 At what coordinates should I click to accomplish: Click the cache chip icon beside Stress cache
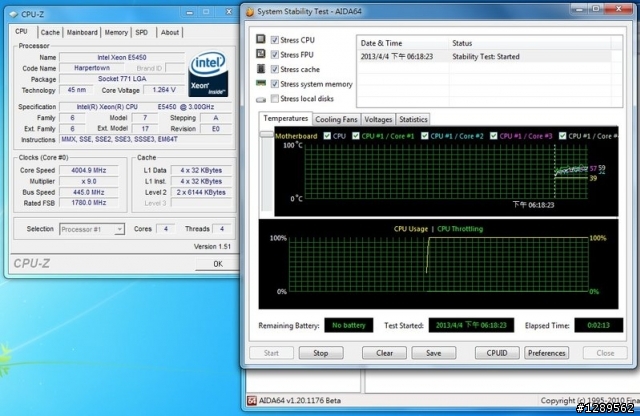click(x=260, y=69)
